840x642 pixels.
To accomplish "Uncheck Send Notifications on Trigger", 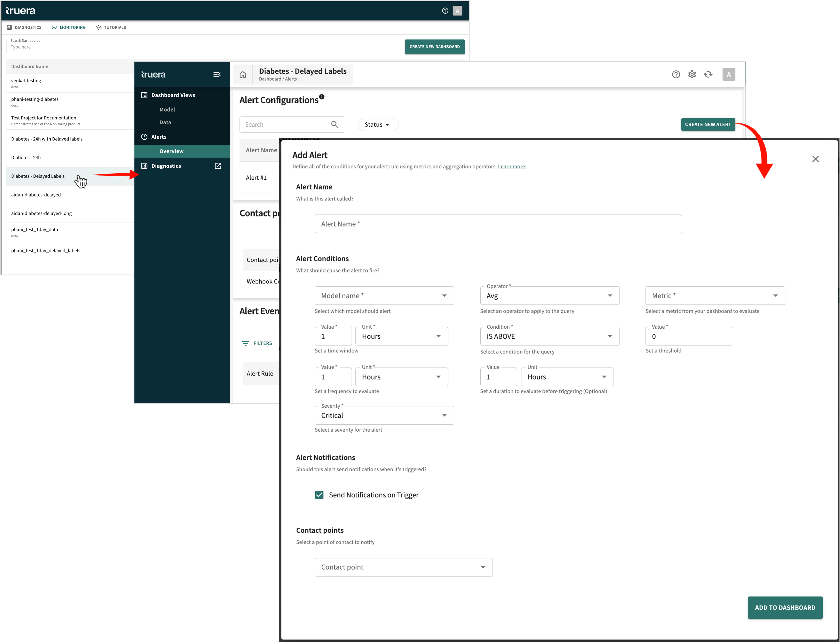I will pos(319,495).
